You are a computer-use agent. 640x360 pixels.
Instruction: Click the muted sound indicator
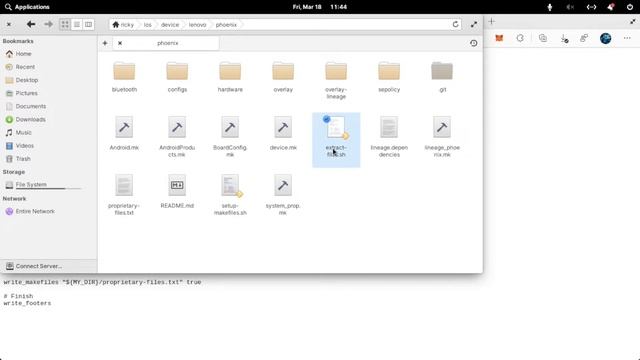(x=570, y=7)
